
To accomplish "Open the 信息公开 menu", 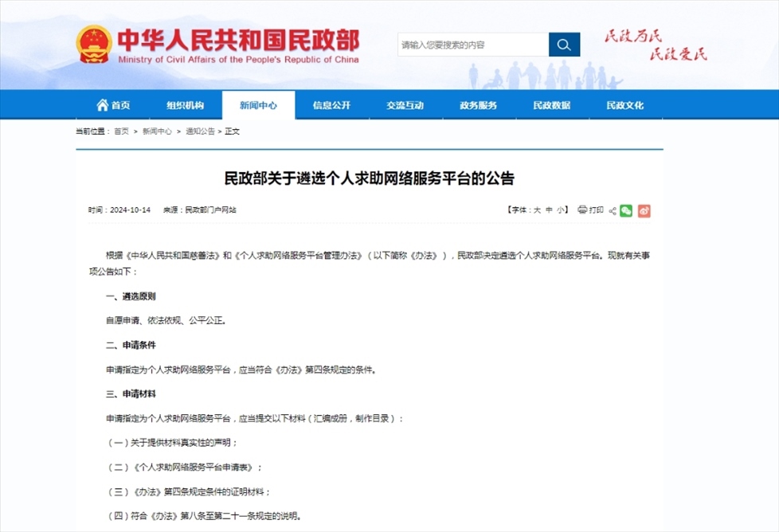I will click(331, 105).
